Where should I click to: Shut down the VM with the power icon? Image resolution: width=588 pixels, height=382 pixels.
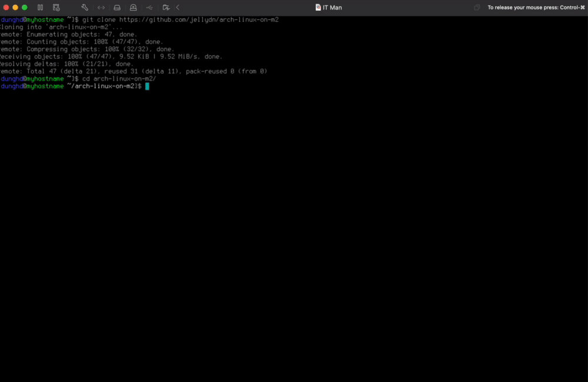(x=56, y=7)
